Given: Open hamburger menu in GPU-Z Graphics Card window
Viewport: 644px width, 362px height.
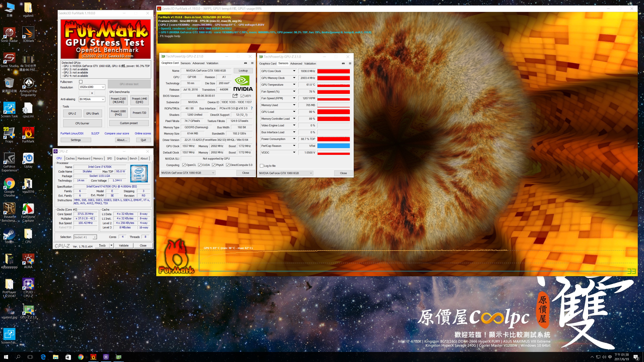Looking at the screenshot, I should 252,63.
